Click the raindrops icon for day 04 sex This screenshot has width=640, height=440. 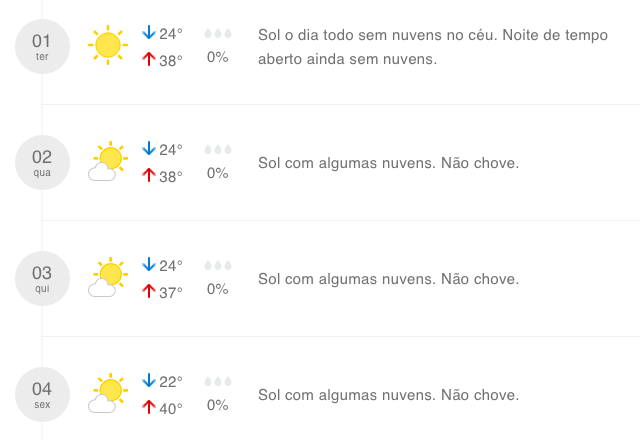[218, 381]
